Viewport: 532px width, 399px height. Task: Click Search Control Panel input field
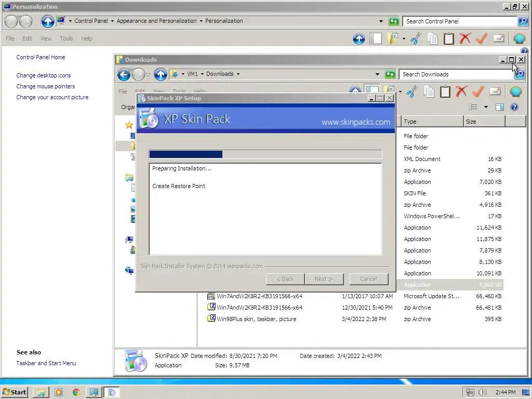point(460,21)
